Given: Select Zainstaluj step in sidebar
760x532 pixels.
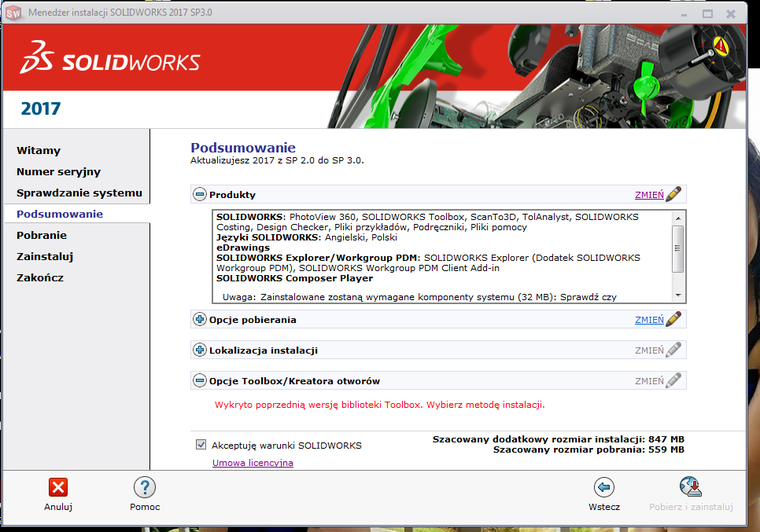Looking at the screenshot, I should (x=45, y=256).
